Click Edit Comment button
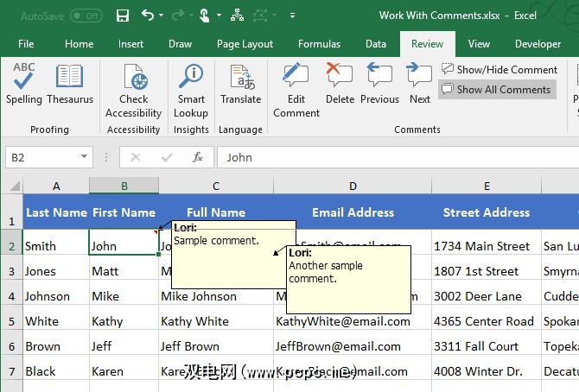This screenshot has width=579, height=392. pyautogui.click(x=296, y=92)
